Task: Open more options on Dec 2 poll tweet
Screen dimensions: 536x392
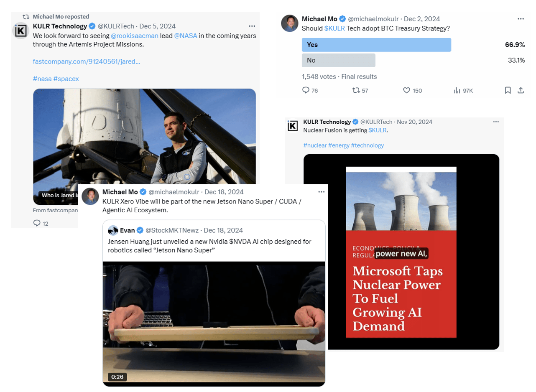Action: click(x=521, y=19)
